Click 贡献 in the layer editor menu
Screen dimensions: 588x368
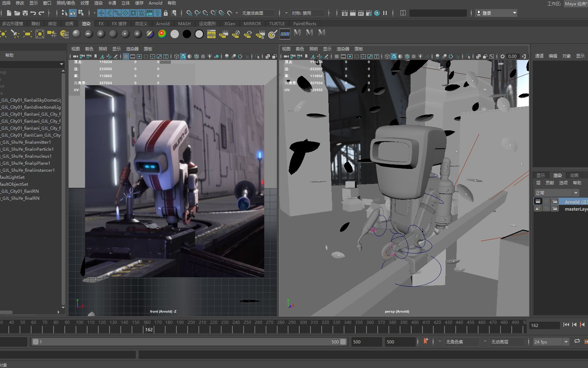pyautogui.click(x=550, y=183)
